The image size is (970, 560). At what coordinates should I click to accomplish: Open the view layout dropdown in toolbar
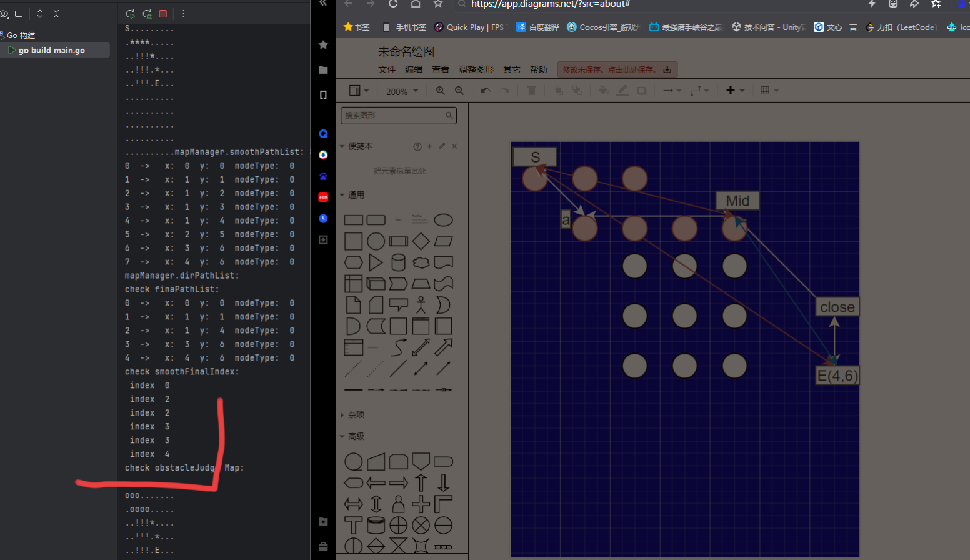coord(359,91)
